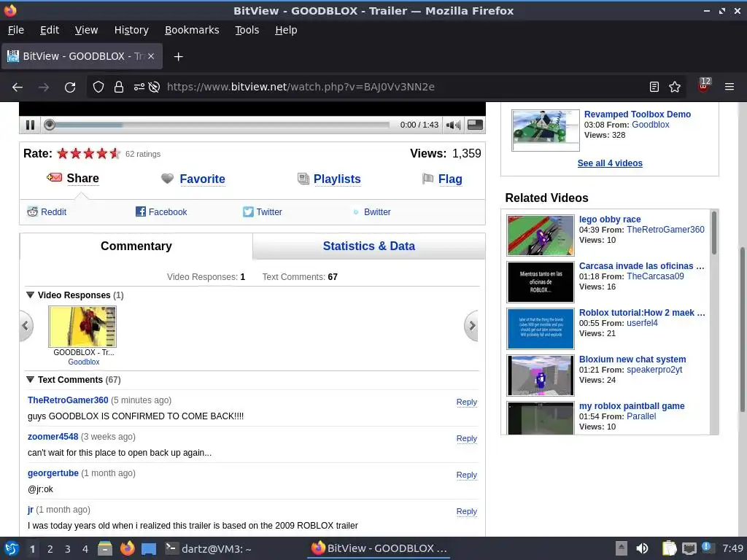The height and width of the screenshot is (560, 747).
Task: Toggle reader view icon
Action: 654,87
